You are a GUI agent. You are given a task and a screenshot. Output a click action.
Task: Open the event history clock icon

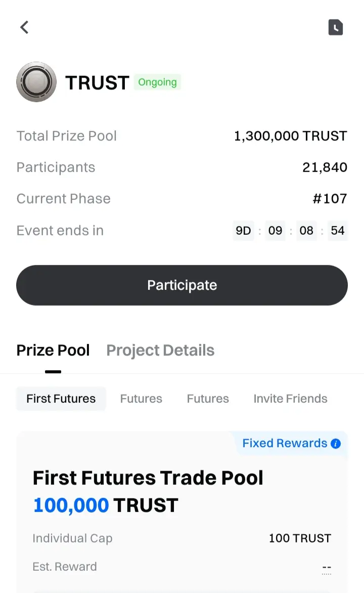[x=335, y=27]
